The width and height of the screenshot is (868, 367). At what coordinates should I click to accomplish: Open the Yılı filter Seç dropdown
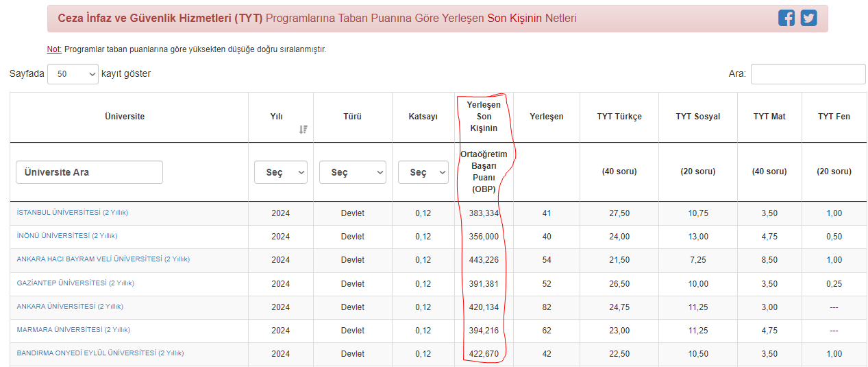(281, 172)
